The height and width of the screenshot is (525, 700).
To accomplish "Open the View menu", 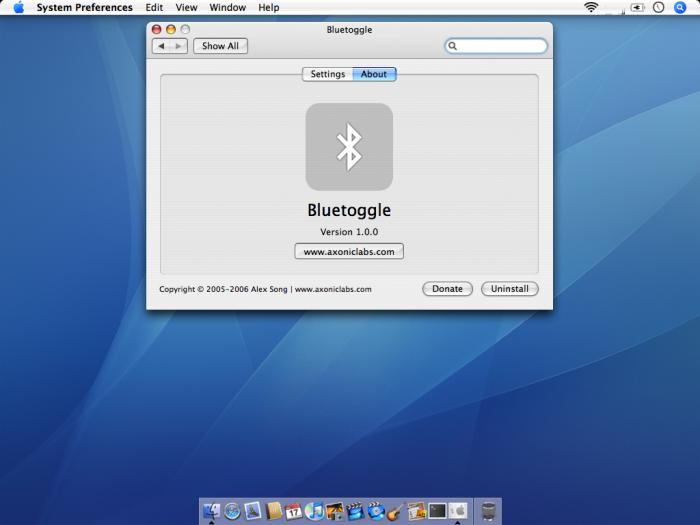I will [186, 8].
